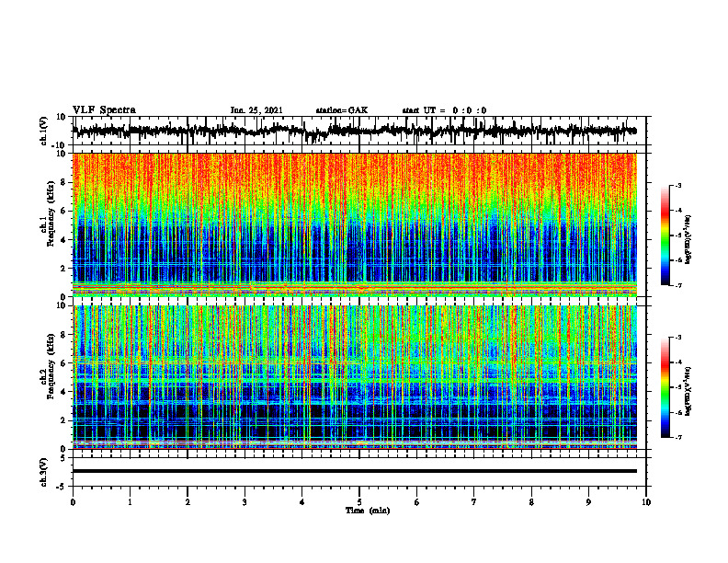Click the ch.2 spectrogram panel
Viewport: 728px width, 563px height.
click(x=355, y=377)
